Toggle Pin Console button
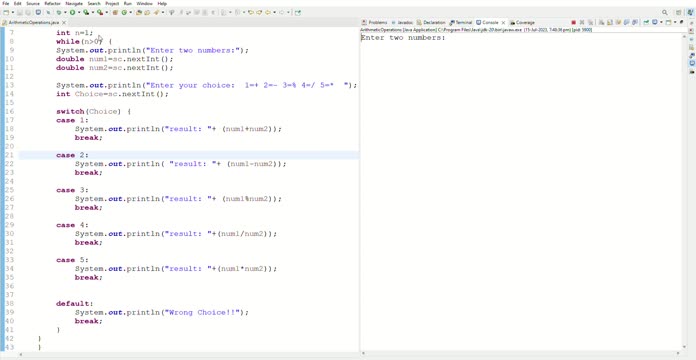 tap(646, 22)
